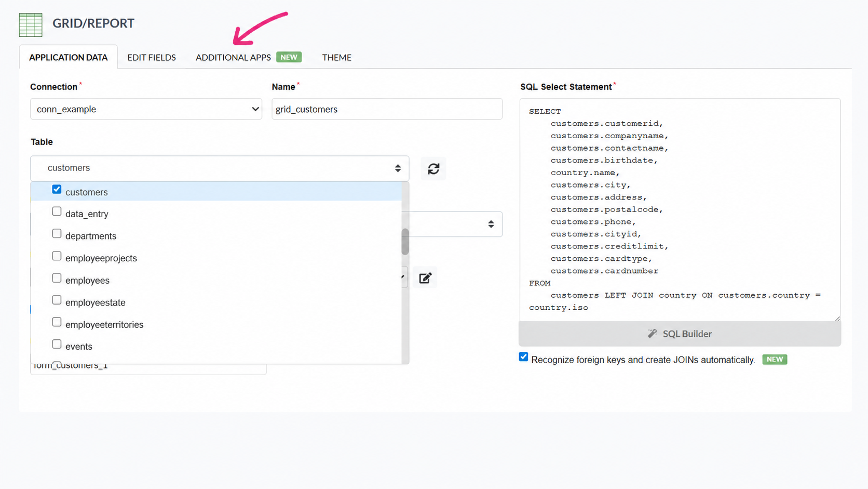
Task: Click the GRID/REPORT heading text
Action: pos(93,23)
